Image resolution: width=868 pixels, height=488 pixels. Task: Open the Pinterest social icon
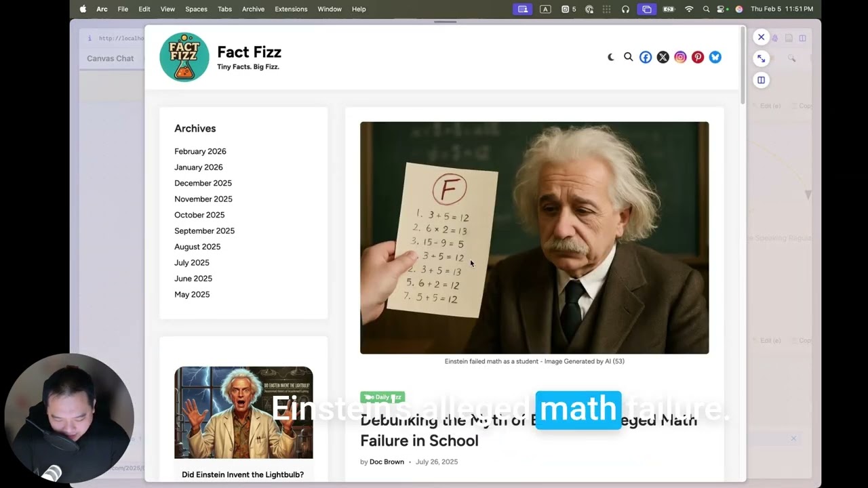(x=698, y=58)
